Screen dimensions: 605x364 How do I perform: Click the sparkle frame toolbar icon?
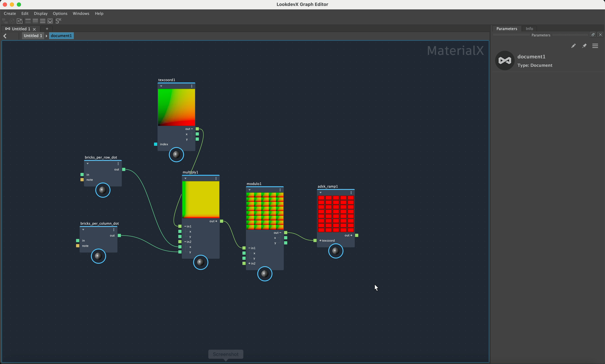click(20, 21)
